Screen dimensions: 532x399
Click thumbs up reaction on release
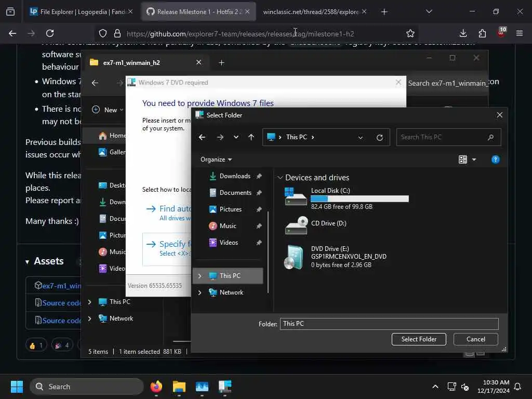point(36,345)
